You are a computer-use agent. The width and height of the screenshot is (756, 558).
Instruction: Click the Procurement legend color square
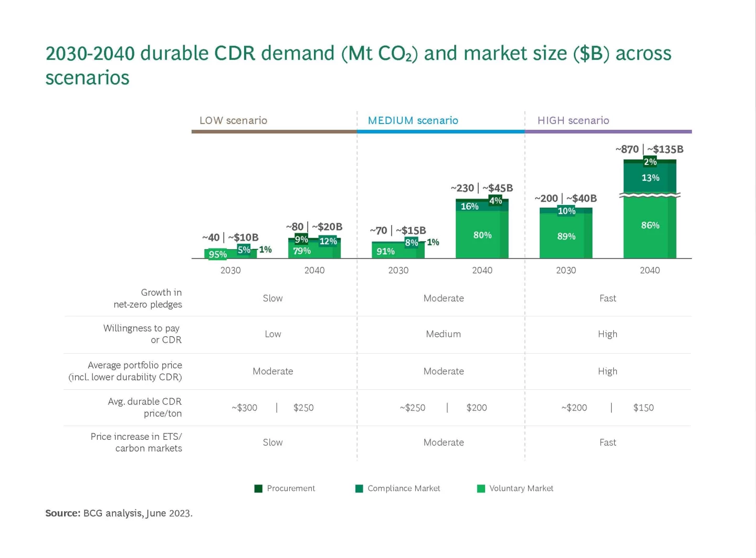tap(258, 489)
